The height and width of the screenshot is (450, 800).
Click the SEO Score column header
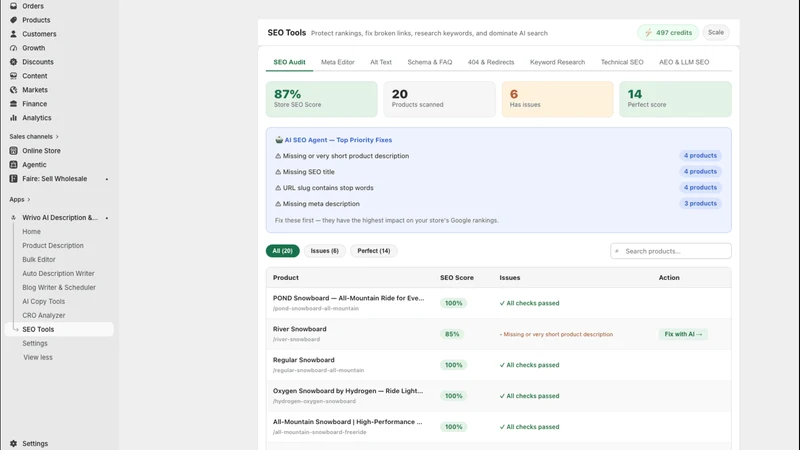point(457,278)
